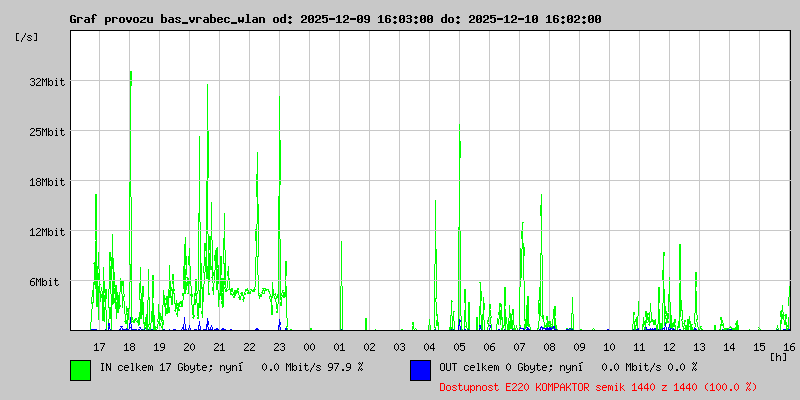Click hour label 14 on x-axis

point(729,347)
